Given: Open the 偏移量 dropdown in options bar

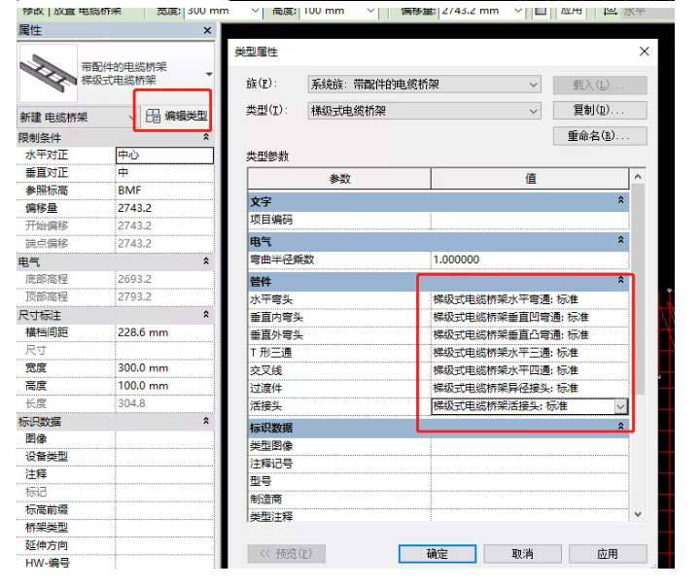Looking at the screenshot, I should (518, 11).
